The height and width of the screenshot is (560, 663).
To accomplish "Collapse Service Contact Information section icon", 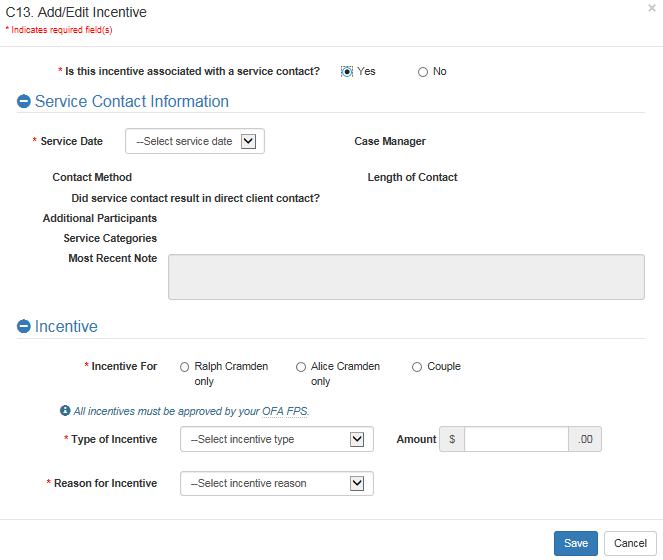I will click(24, 102).
